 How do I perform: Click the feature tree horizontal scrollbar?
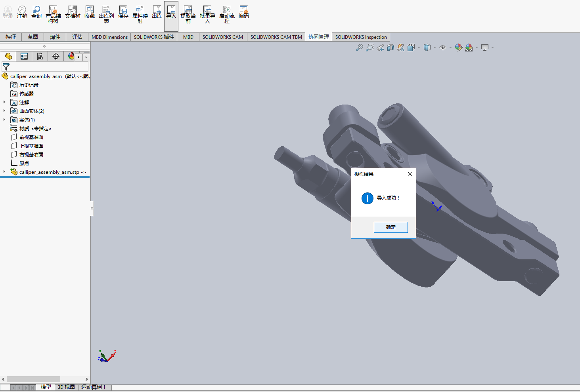33,379
